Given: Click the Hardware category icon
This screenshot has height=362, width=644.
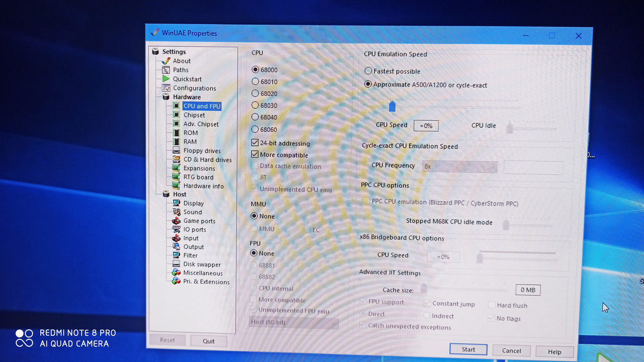Looking at the screenshot, I should click(x=166, y=97).
